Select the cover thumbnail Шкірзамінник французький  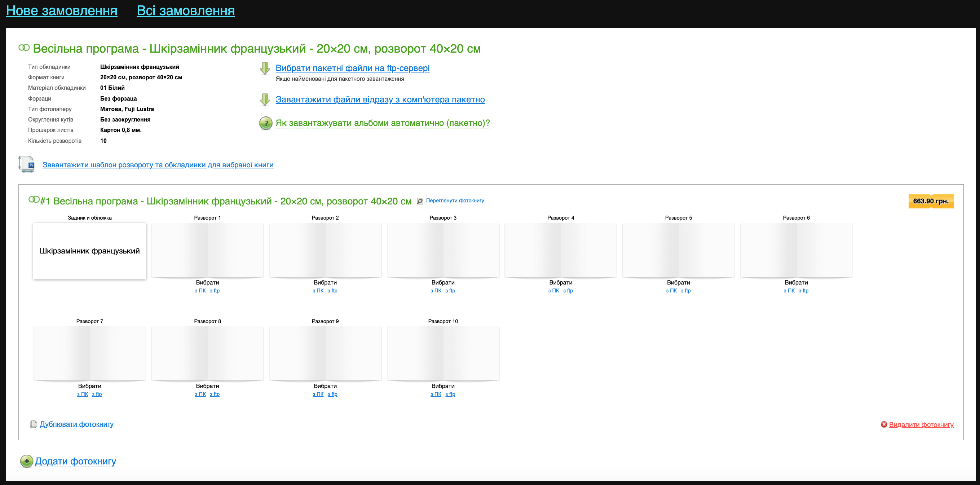pyautogui.click(x=90, y=251)
